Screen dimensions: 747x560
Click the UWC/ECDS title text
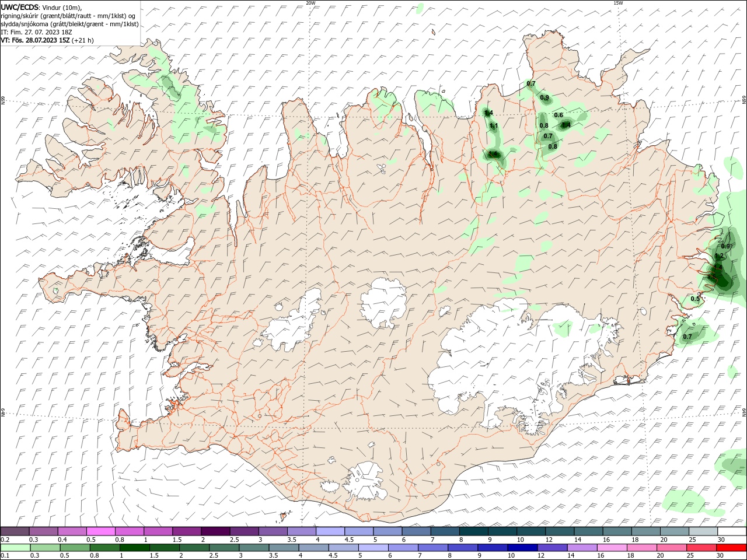(x=20, y=6)
